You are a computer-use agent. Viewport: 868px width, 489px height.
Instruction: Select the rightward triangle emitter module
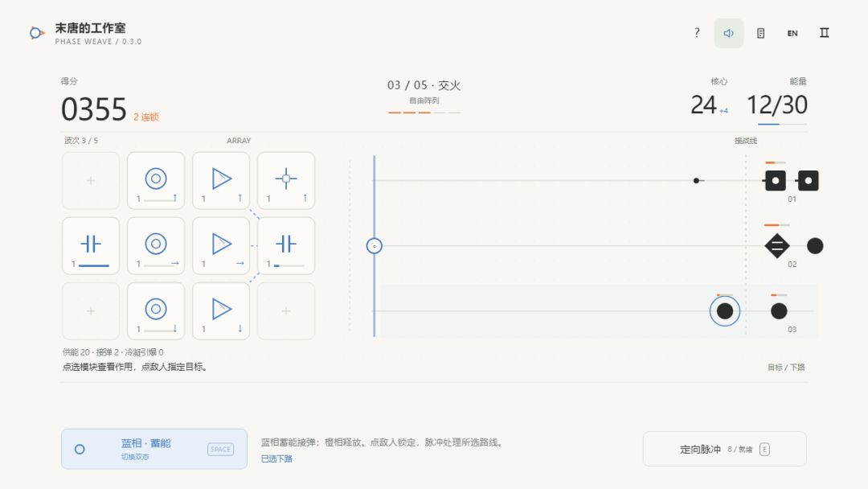pos(221,246)
